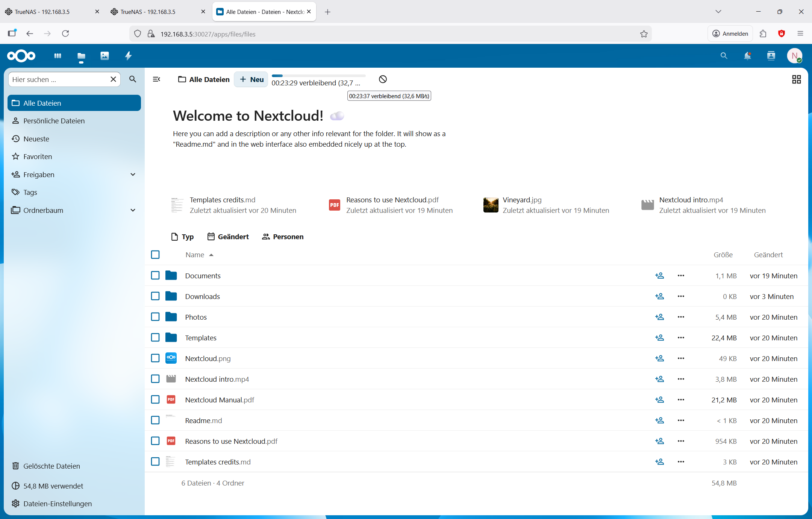Expand the Freigaben section chevron

(133, 175)
